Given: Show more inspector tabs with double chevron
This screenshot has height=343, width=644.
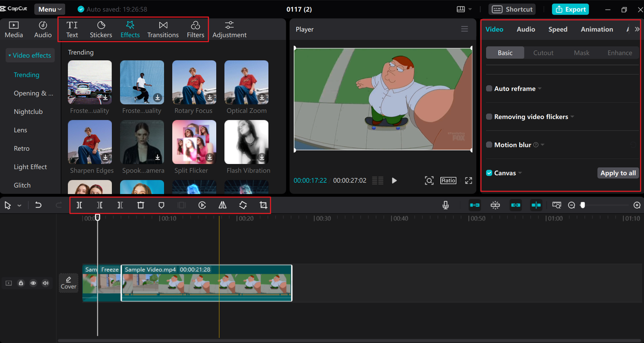Looking at the screenshot, I should 637,29.
